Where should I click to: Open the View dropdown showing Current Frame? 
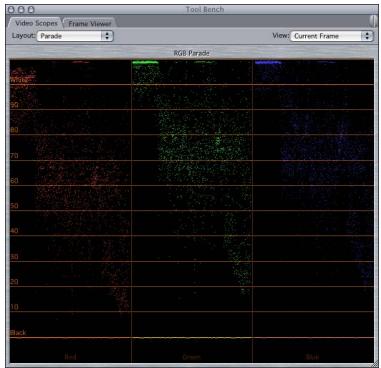coord(331,36)
